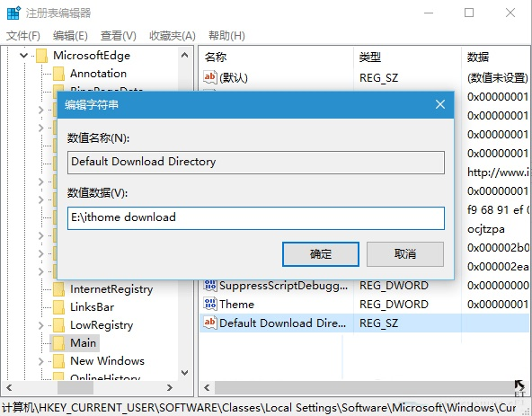Click REG_DWORD type of Theme row
532x416 pixels.
coord(394,304)
